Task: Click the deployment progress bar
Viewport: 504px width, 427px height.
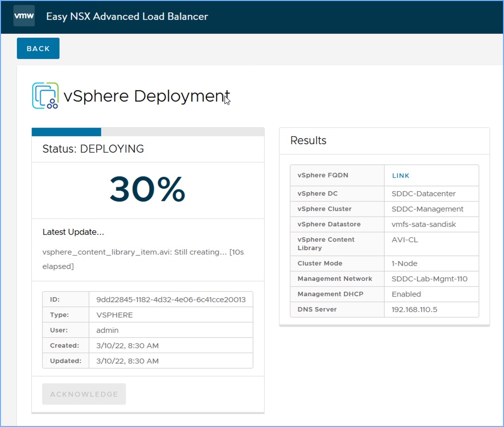Action: (x=148, y=132)
